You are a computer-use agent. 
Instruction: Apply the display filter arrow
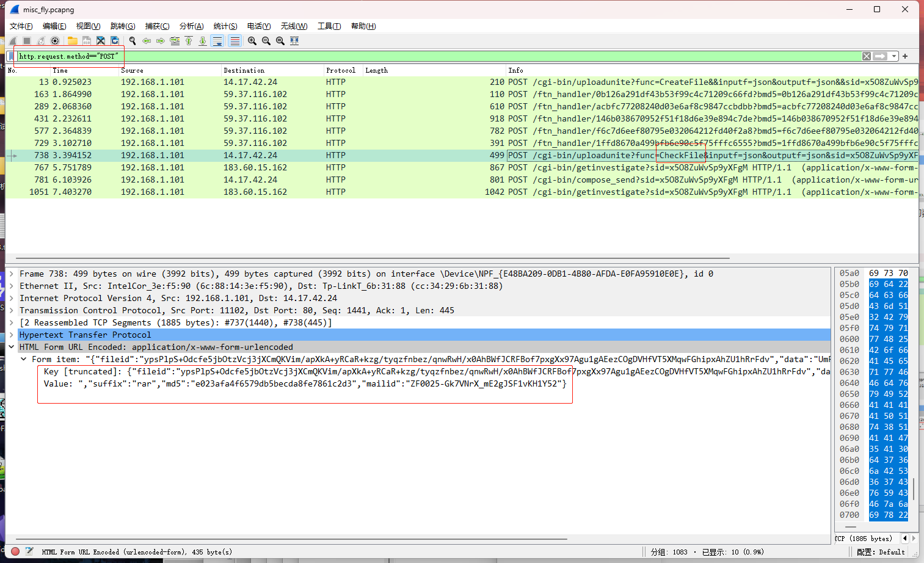tap(880, 56)
